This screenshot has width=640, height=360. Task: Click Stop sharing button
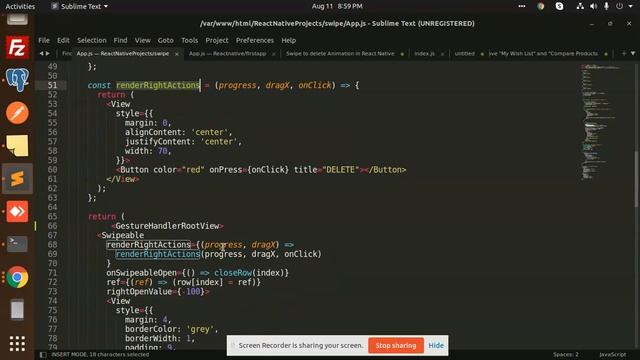coord(396,345)
